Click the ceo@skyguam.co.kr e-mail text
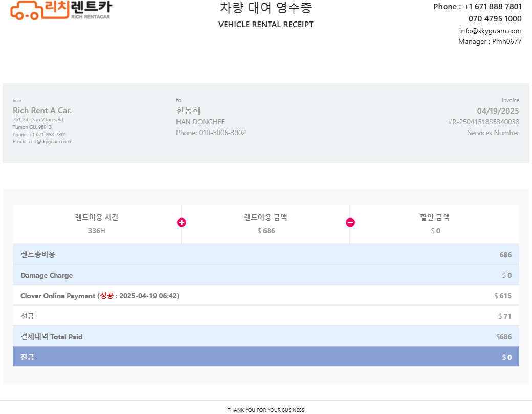532x414 pixels. point(50,142)
